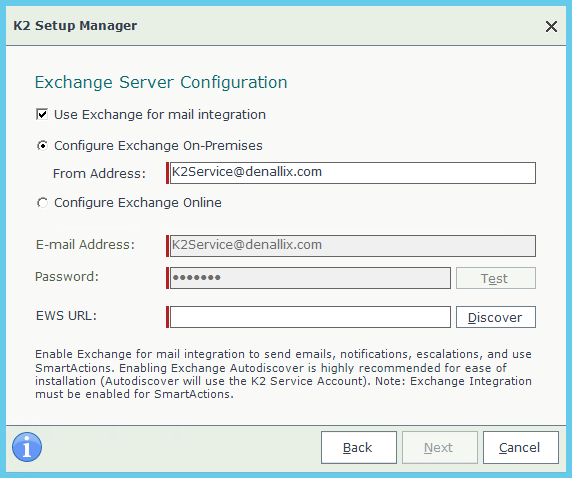Image resolution: width=572 pixels, height=478 pixels.
Task: Click the Password field
Action: (x=310, y=278)
